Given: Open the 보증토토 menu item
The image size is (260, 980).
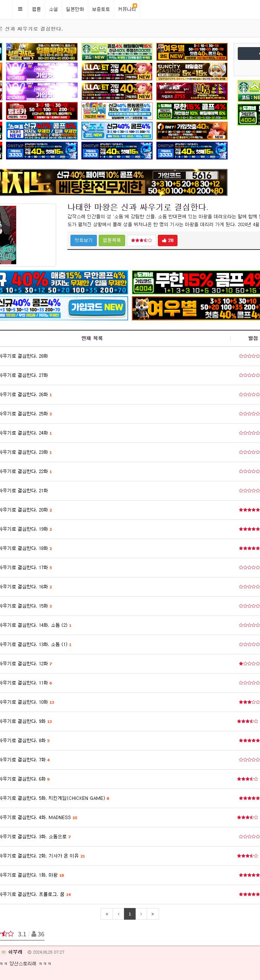Looking at the screenshot, I should [x=101, y=9].
